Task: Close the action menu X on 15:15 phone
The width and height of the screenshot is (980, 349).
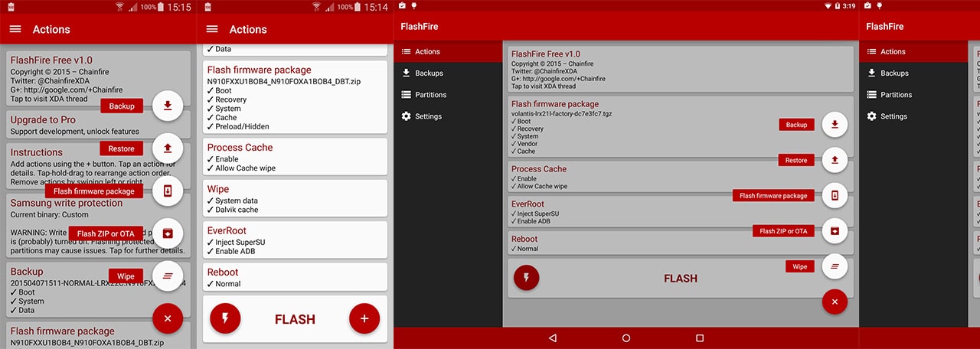Action: (x=168, y=318)
